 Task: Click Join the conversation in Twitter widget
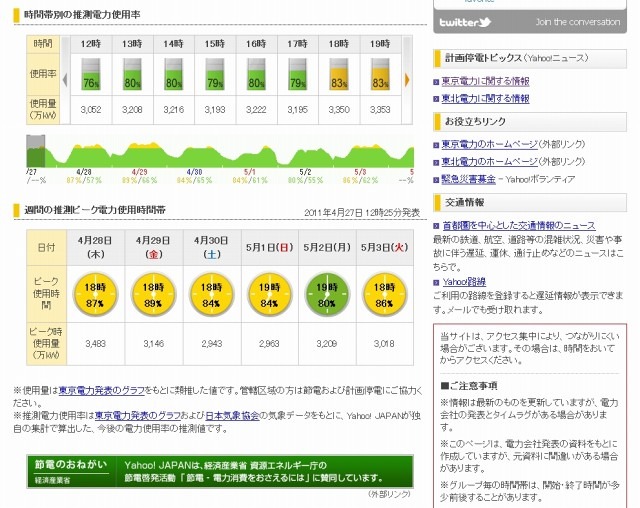[578, 22]
